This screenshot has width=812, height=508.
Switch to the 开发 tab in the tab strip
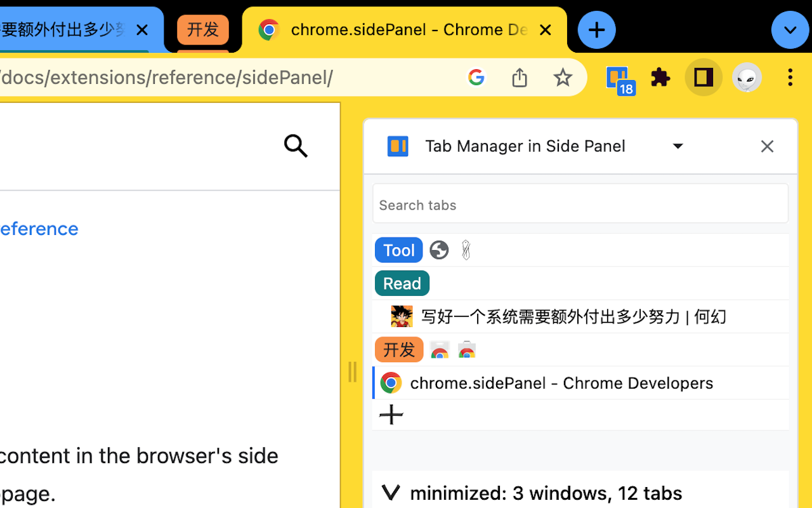[x=203, y=29]
